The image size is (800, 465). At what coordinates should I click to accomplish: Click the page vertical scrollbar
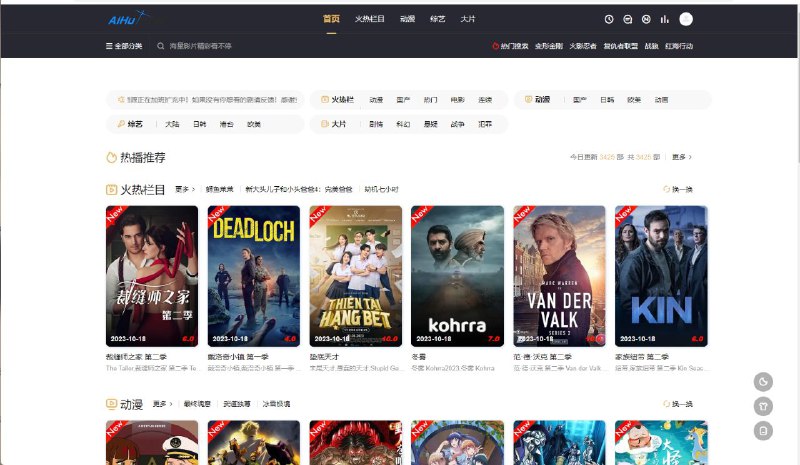[797, 84]
